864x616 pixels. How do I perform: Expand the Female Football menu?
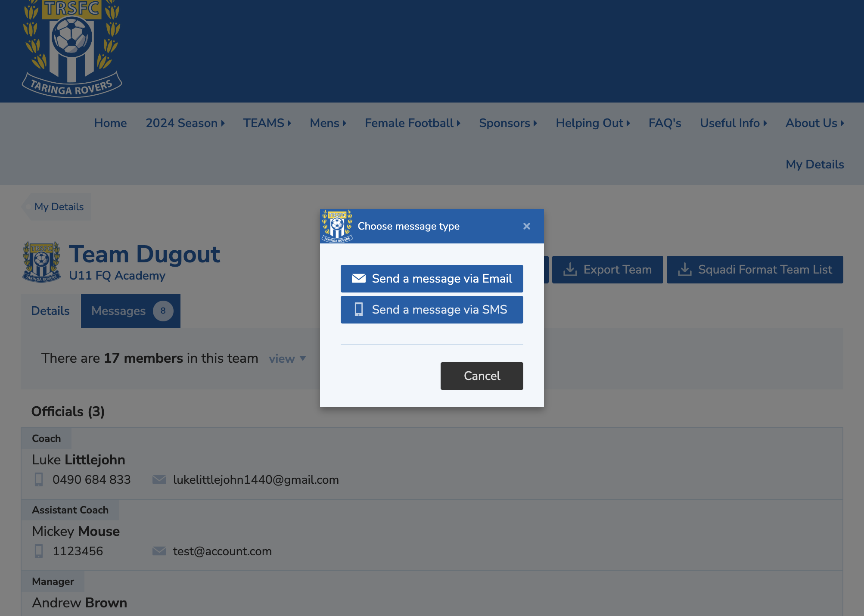point(413,123)
